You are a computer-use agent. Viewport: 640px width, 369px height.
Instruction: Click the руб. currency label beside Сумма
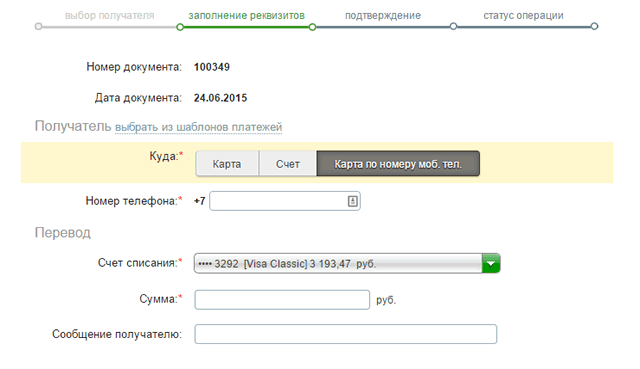(x=386, y=300)
